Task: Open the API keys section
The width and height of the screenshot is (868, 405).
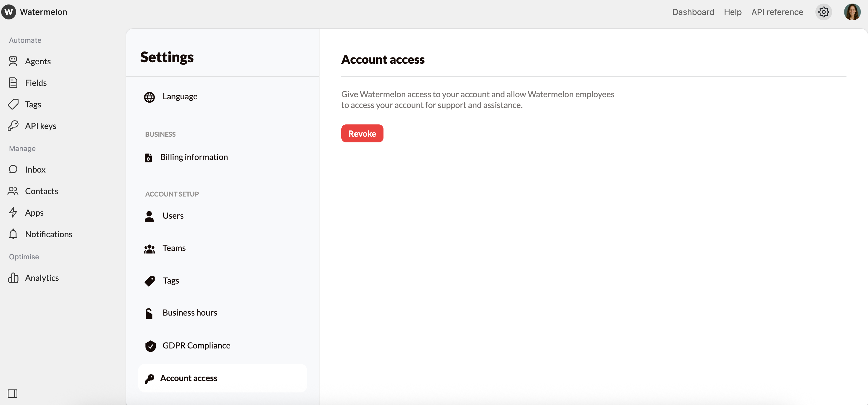Action: click(x=40, y=126)
